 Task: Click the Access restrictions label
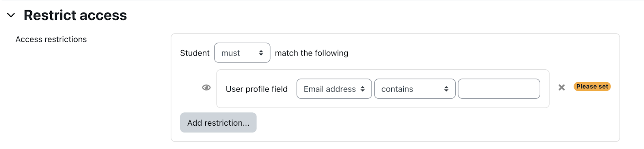[51, 39]
